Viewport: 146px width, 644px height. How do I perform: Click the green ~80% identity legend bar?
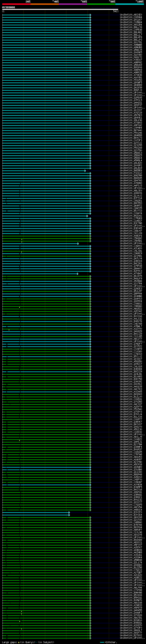101,4
